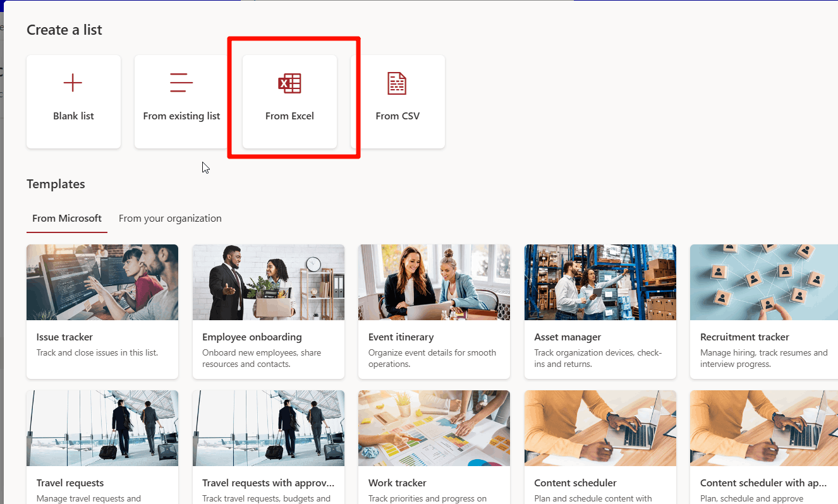Open the Content scheduler template image

coord(600,428)
